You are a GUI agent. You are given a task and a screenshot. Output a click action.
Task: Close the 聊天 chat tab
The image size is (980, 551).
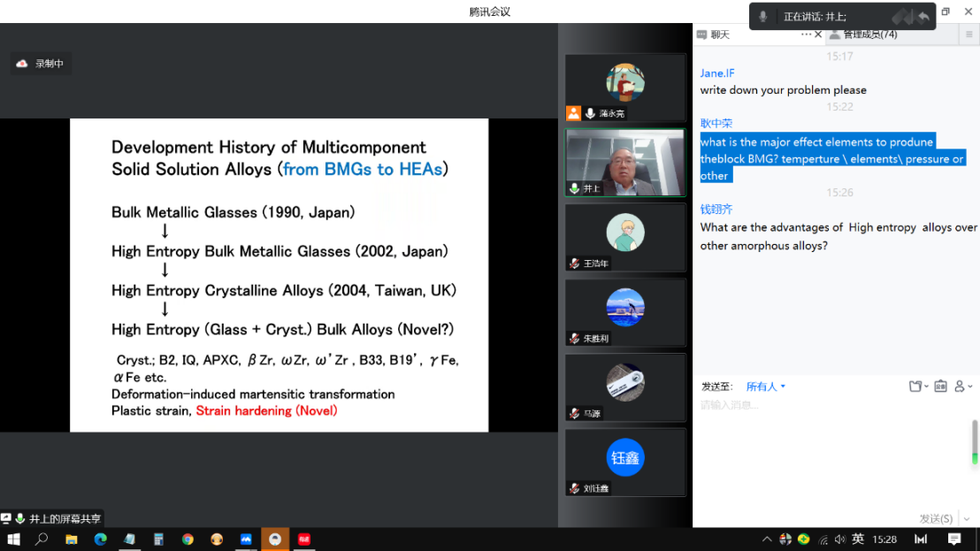click(818, 34)
